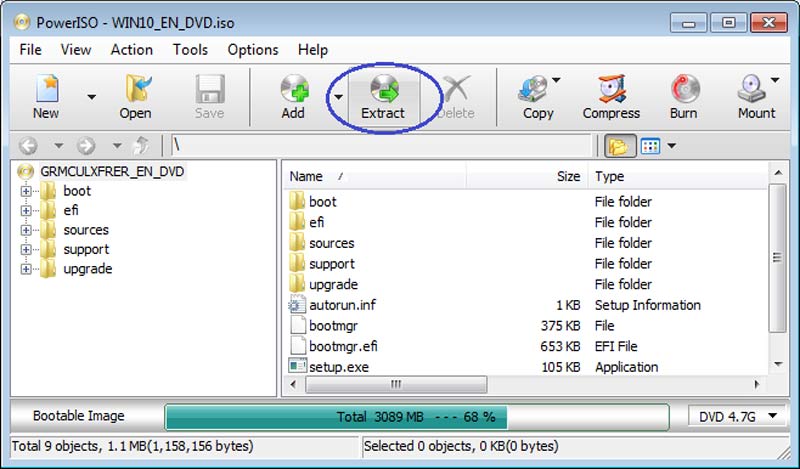
Task: Click the Bootable Image status label
Action: (x=79, y=416)
